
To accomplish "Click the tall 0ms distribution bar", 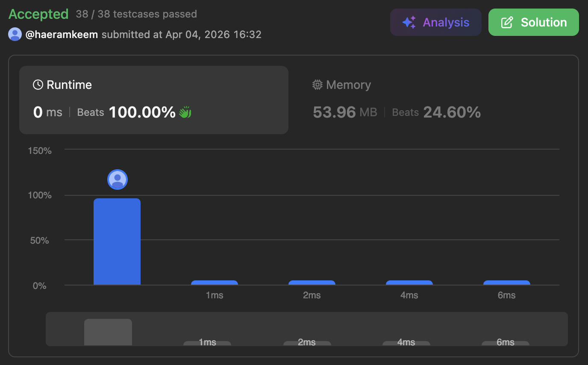I will (x=117, y=241).
